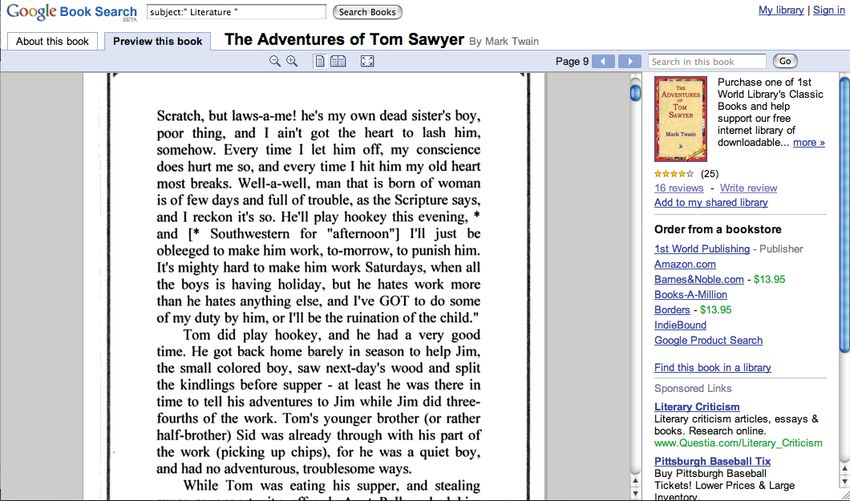Expand description with more » link
The width and height of the screenshot is (850, 501).
click(x=809, y=143)
